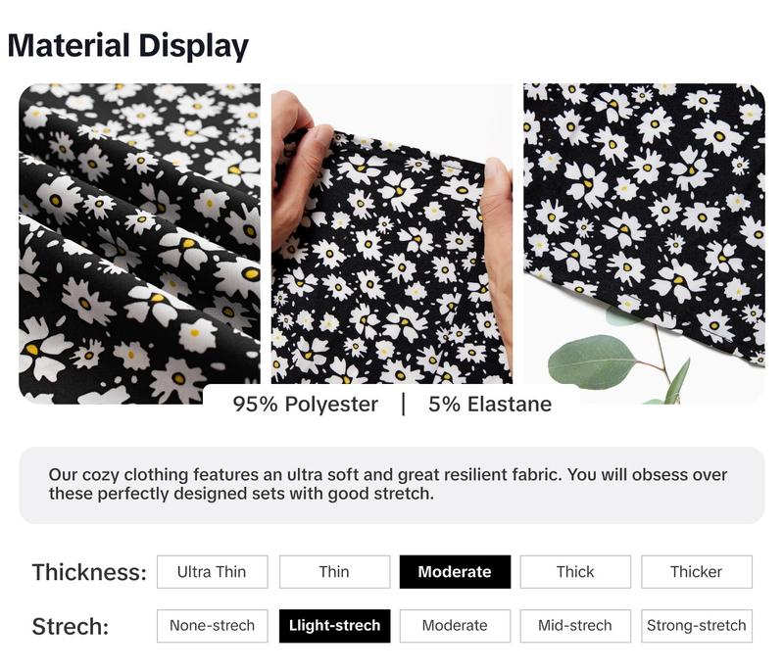Click the 95% Polyester label
Viewport: 784px width, 672px height.
point(306,405)
